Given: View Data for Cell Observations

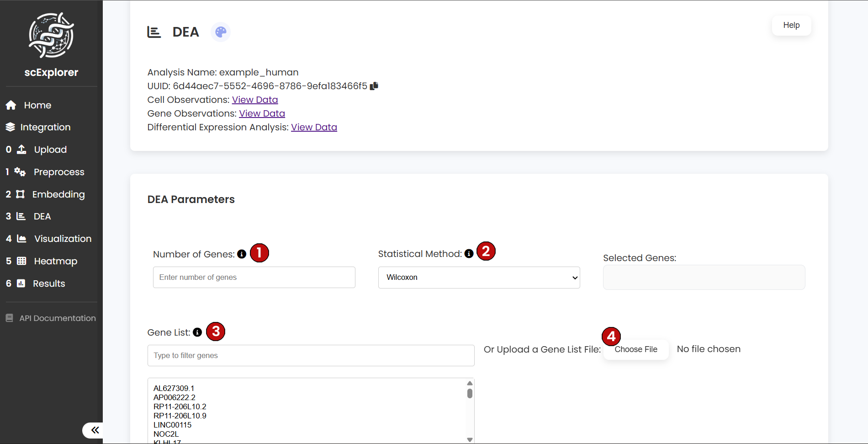Looking at the screenshot, I should pyautogui.click(x=254, y=100).
